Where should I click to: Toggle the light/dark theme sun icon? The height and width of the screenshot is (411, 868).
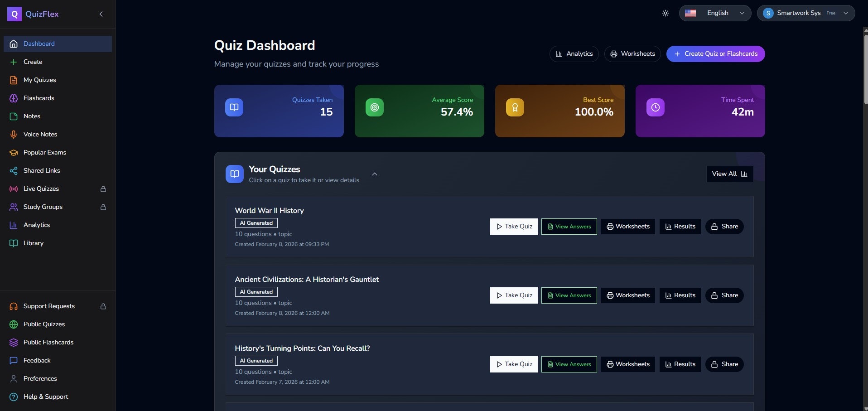pos(665,13)
